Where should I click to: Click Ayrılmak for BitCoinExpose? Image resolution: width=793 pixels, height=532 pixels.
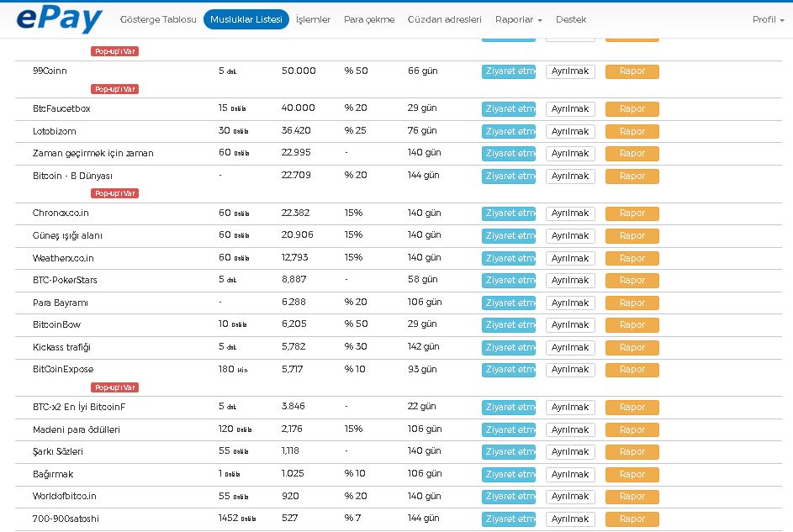tap(570, 370)
